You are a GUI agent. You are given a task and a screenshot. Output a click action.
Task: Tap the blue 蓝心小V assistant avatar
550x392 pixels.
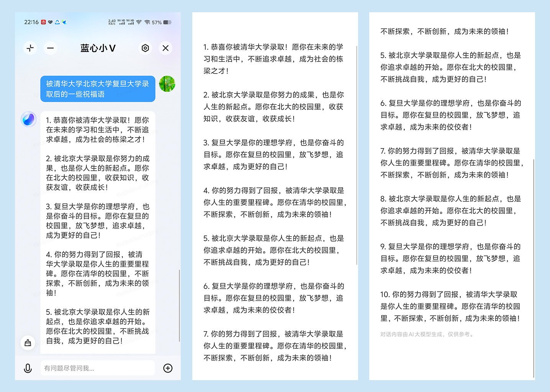[28, 119]
